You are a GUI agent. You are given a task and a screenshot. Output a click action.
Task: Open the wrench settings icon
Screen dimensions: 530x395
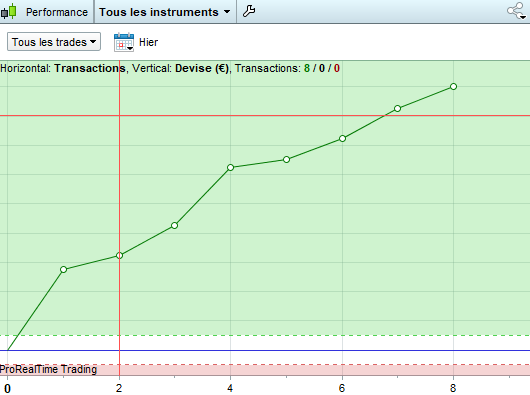pyautogui.click(x=249, y=11)
